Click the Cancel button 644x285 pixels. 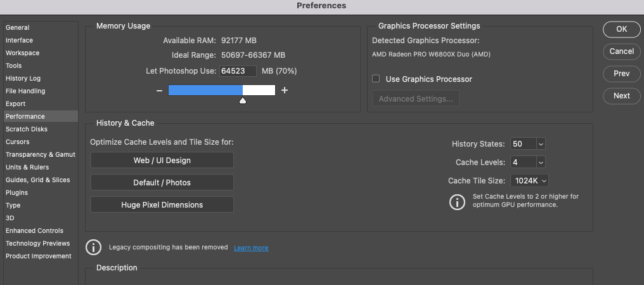tap(621, 51)
